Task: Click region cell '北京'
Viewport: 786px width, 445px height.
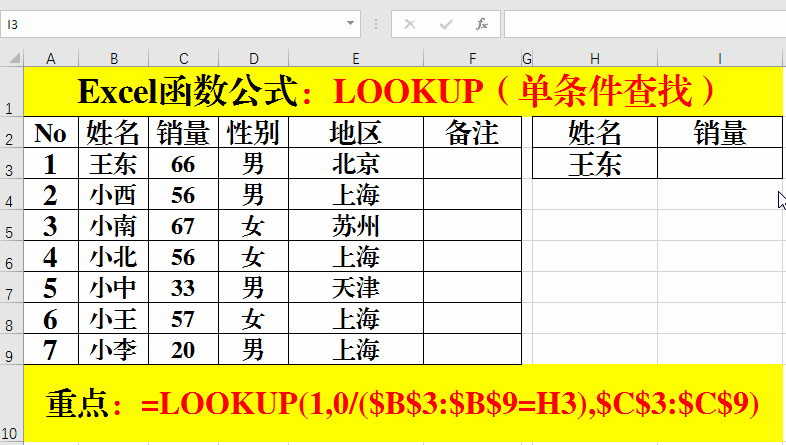Action: pyautogui.click(x=356, y=164)
